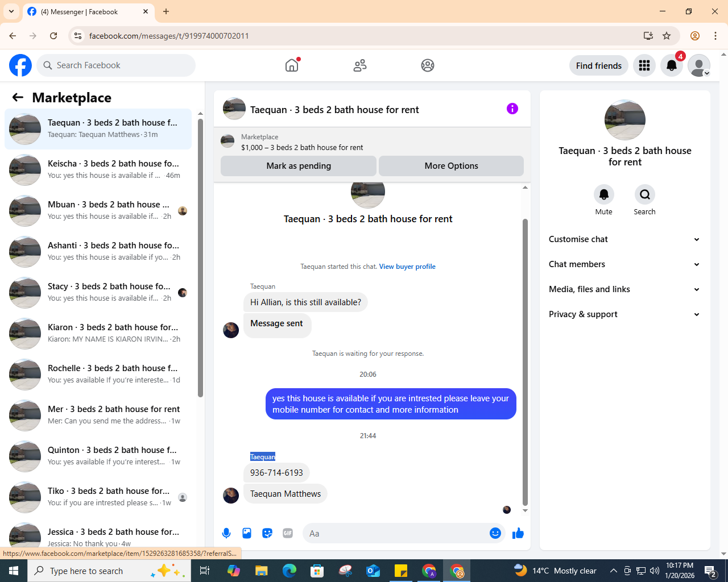Open the $1,000 listing banner
This screenshot has width=728, height=582.
coord(372,142)
